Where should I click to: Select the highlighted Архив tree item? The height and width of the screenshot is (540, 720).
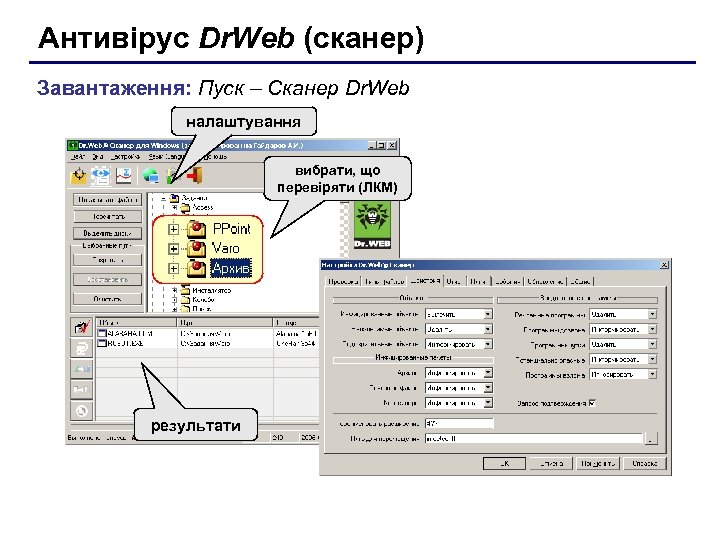(231, 268)
